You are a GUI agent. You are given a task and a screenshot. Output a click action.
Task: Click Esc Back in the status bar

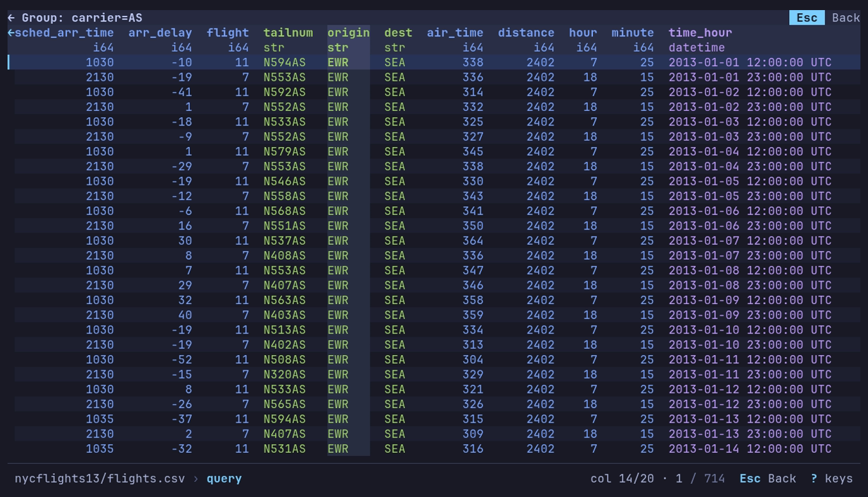tap(768, 479)
